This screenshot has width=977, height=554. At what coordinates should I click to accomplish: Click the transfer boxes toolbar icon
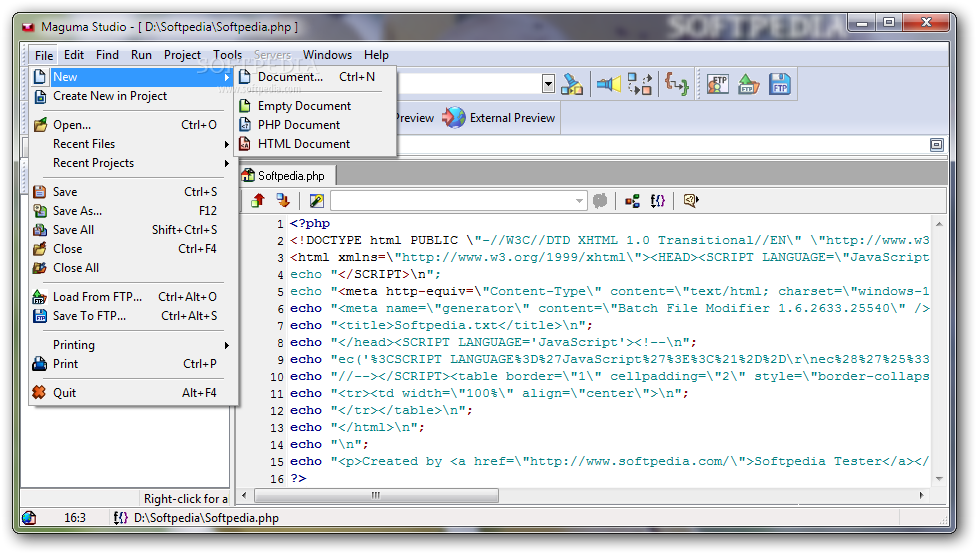click(x=639, y=84)
